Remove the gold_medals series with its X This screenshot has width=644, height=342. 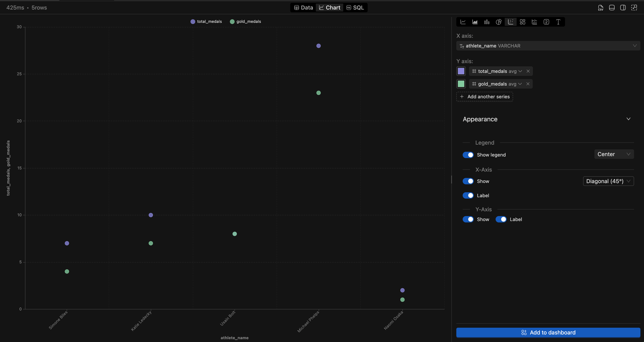[x=528, y=84]
